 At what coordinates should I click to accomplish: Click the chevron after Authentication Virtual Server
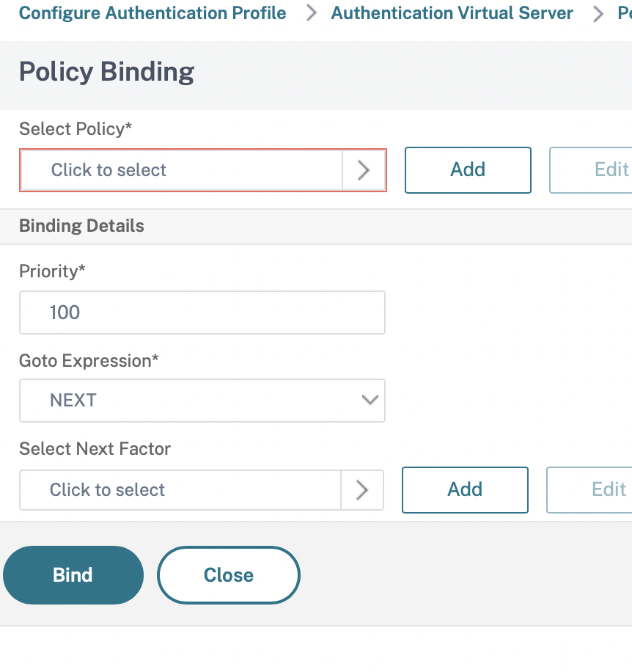tap(598, 14)
